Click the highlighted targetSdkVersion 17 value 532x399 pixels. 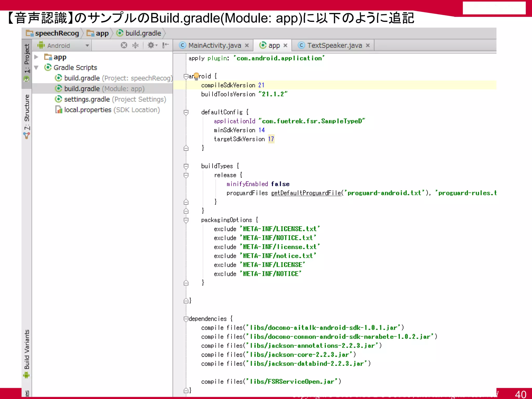tap(271, 139)
